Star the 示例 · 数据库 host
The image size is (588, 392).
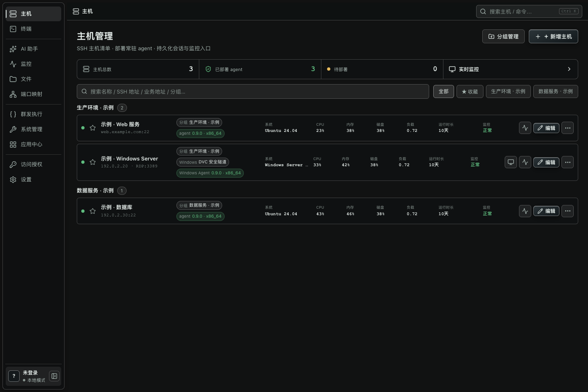[x=93, y=211]
